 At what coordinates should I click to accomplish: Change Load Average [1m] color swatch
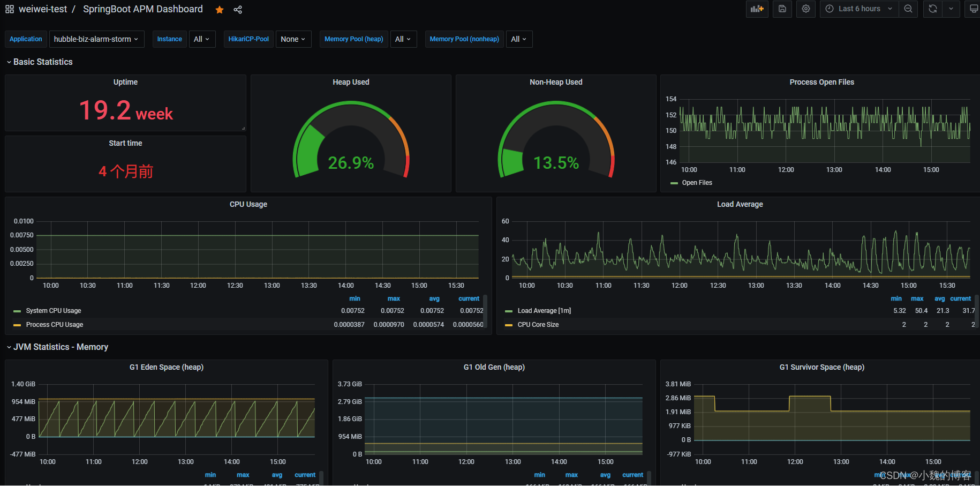pos(509,311)
